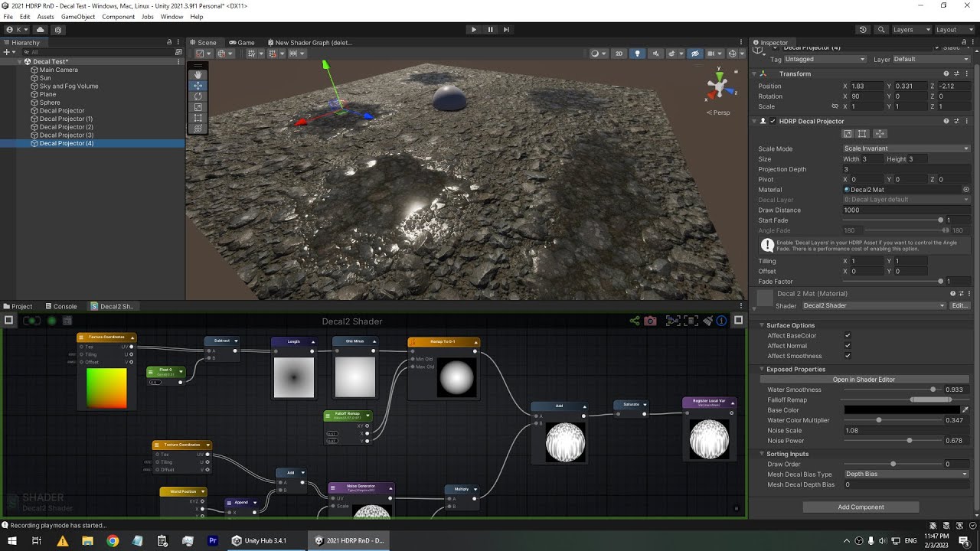Open the Tag dropdown (Untagged)

pyautogui.click(x=825, y=59)
